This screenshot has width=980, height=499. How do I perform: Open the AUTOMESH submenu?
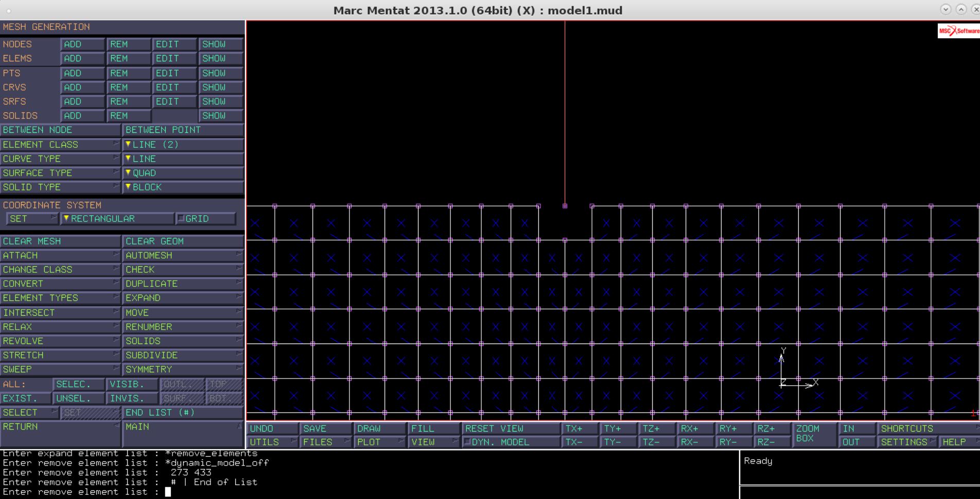183,255
